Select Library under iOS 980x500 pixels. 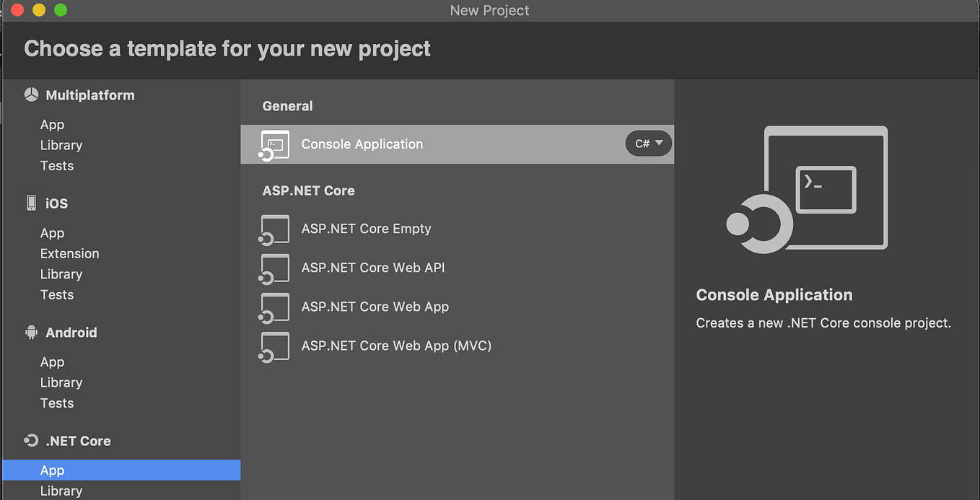(61, 274)
